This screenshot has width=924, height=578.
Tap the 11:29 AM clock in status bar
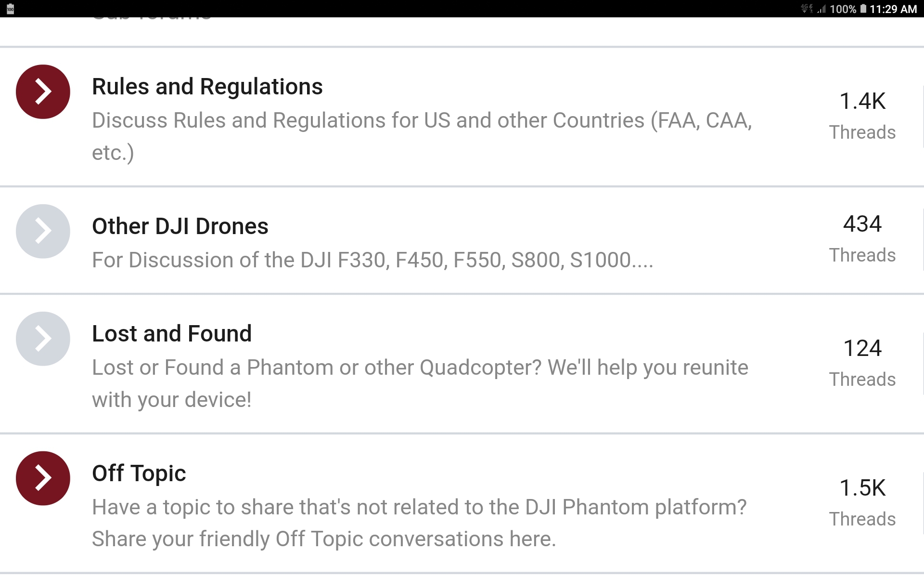(x=893, y=9)
